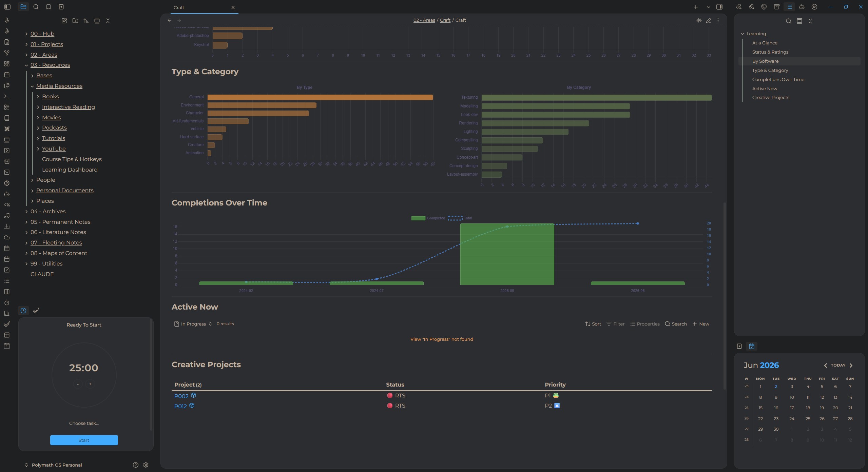
Task: Toggle the right sidebar panel icon
Action: [x=719, y=7]
